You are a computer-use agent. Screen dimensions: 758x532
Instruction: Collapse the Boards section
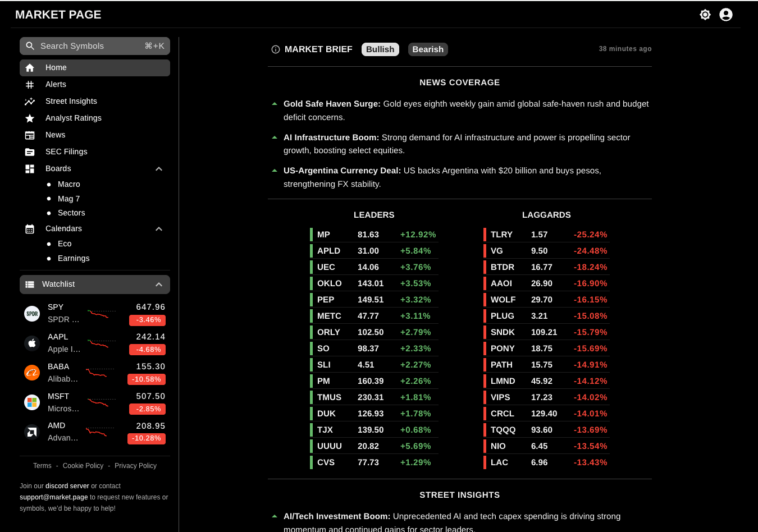[x=159, y=168]
